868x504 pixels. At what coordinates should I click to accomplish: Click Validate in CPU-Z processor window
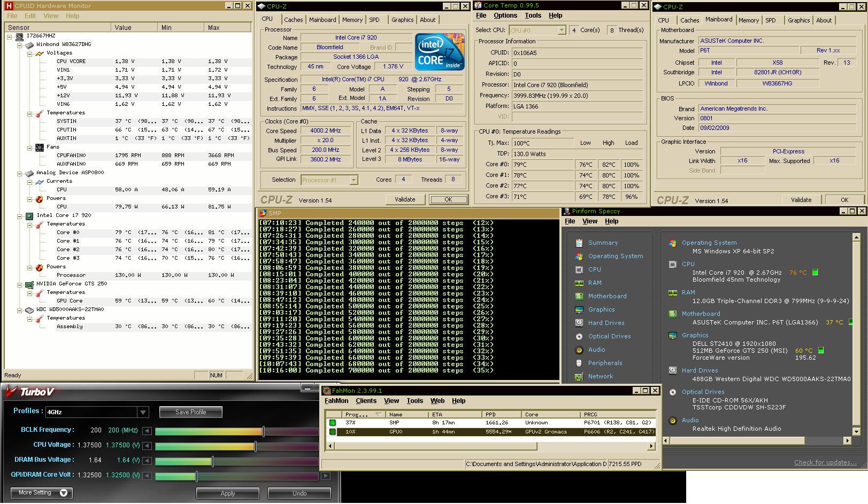point(405,199)
